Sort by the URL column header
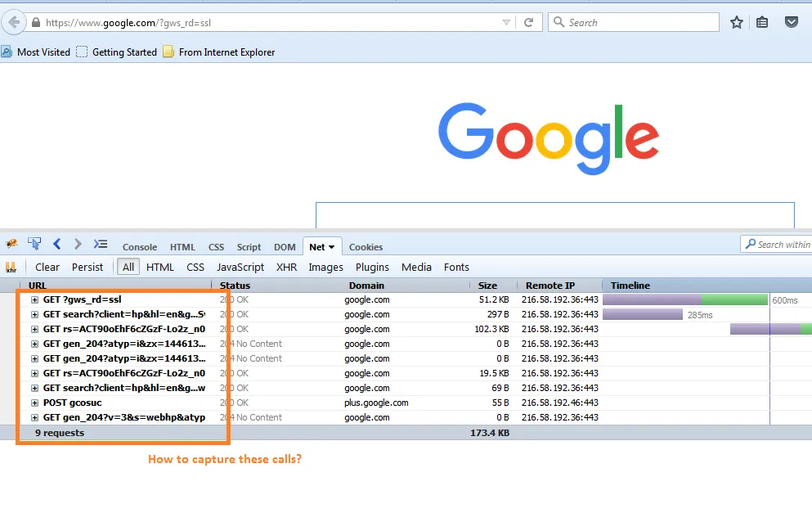812x531 pixels. [115, 286]
